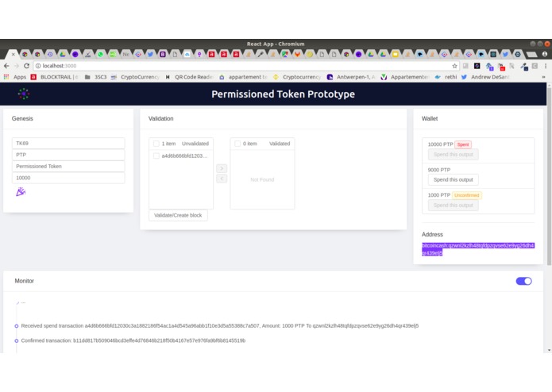
Task: Click the Monitor panel heading
Action: tap(25, 281)
